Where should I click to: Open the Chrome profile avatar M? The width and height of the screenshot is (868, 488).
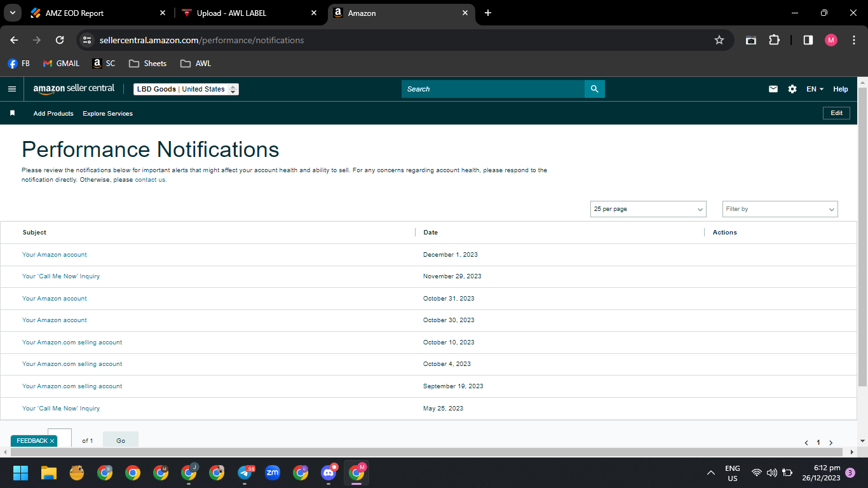831,40
